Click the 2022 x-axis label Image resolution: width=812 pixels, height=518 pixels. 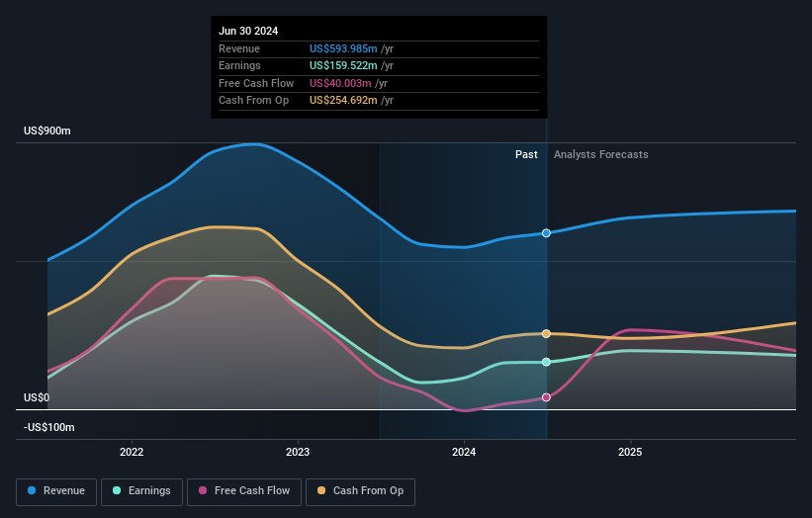(x=132, y=452)
